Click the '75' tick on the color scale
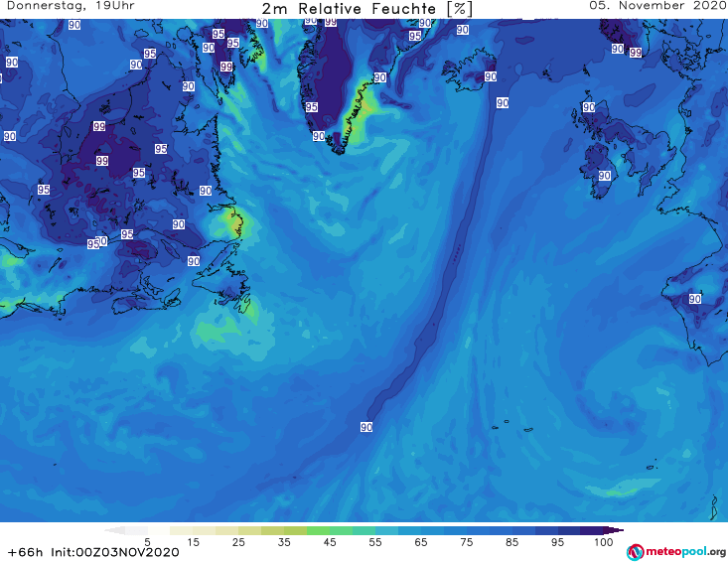728x562 pixels. pyautogui.click(x=467, y=542)
